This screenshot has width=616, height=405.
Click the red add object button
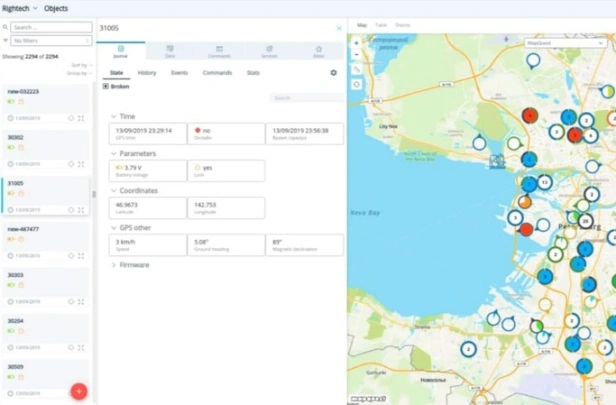click(79, 391)
